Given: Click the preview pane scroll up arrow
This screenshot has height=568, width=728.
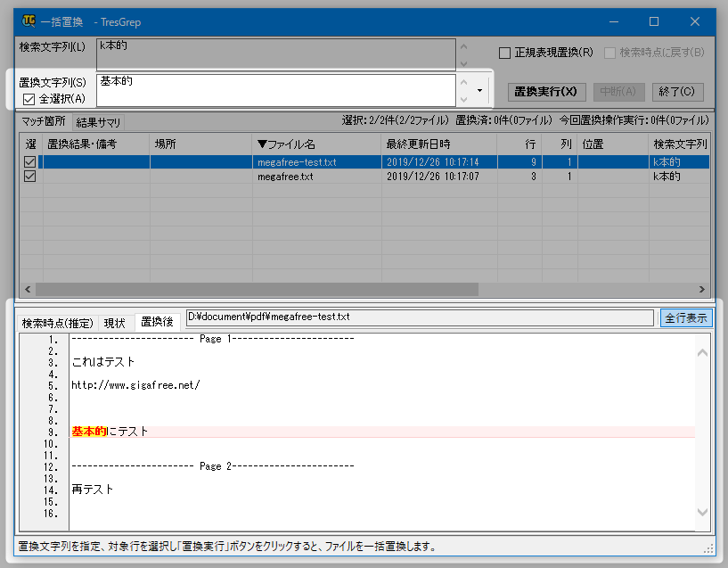Looking at the screenshot, I should click(x=702, y=353).
